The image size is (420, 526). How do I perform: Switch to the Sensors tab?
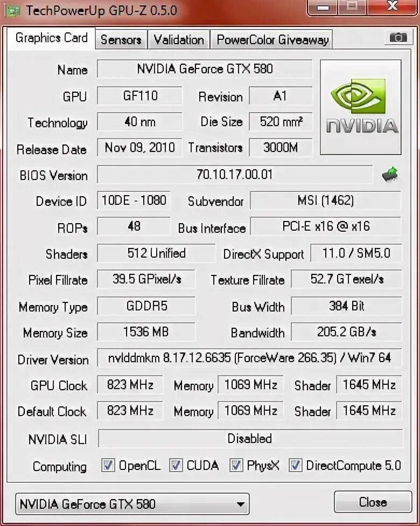click(x=121, y=39)
